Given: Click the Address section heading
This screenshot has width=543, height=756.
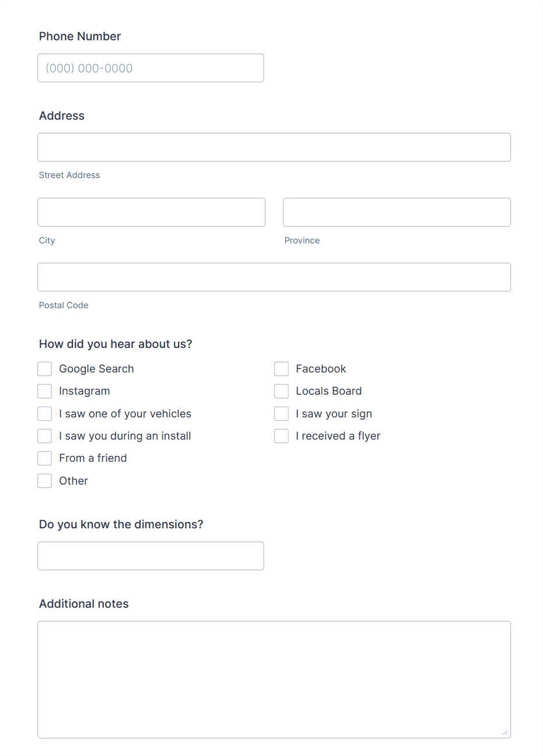Looking at the screenshot, I should click(x=62, y=116).
